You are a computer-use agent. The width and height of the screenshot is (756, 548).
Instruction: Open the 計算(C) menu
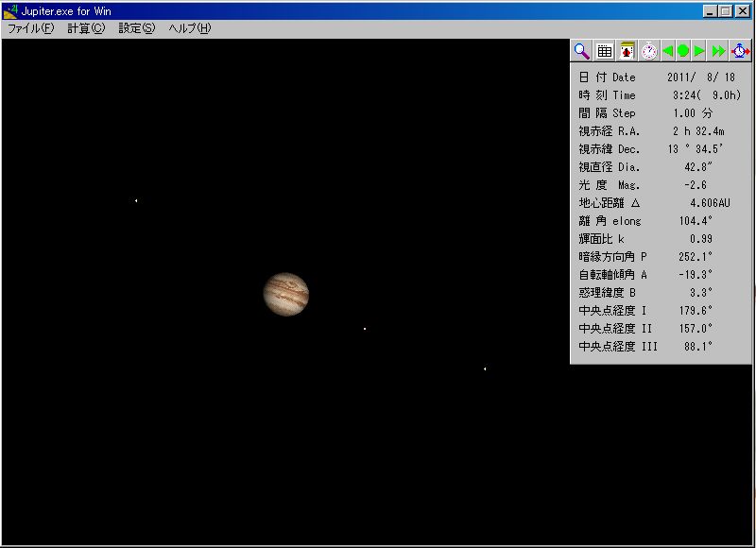coord(86,28)
